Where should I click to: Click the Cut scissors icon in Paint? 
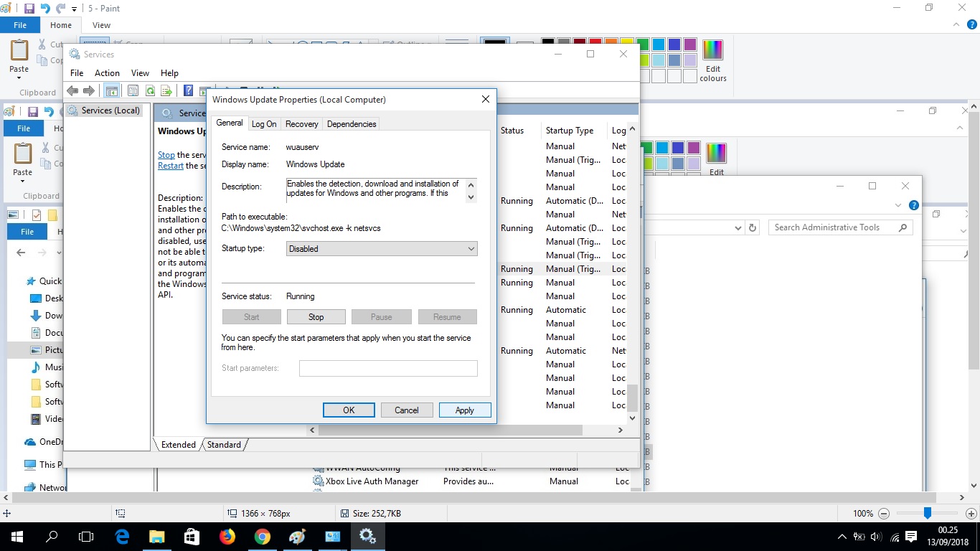42,44
